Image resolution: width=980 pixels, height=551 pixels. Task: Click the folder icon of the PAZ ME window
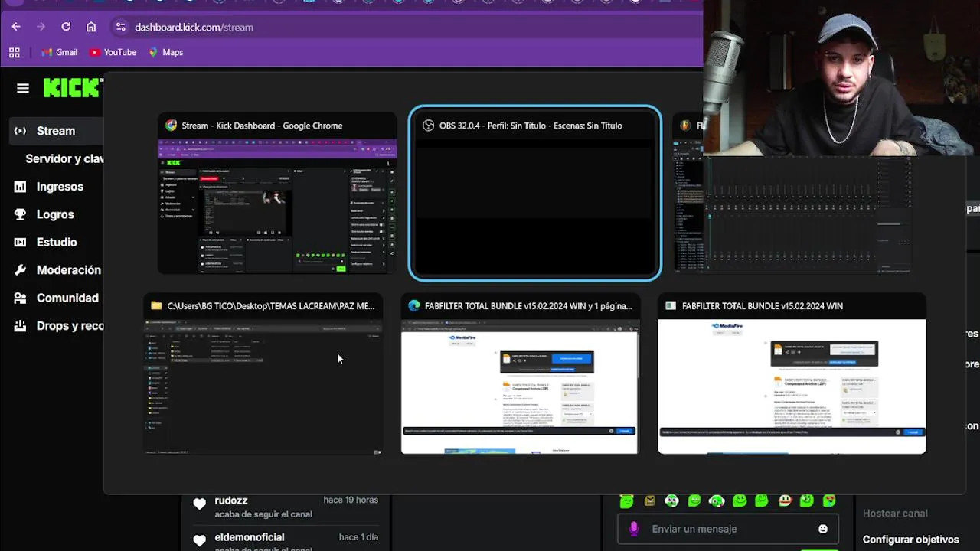click(x=156, y=305)
